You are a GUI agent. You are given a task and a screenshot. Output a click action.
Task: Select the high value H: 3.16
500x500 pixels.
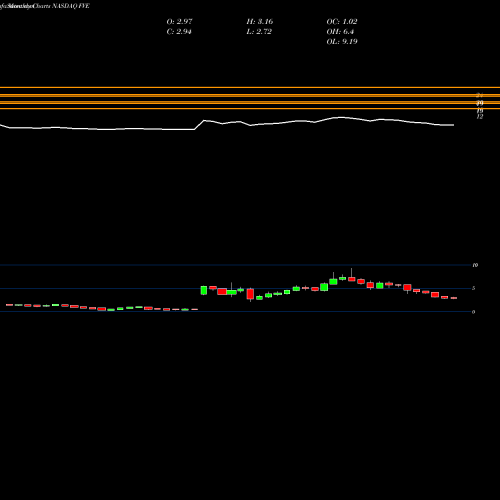click(x=260, y=21)
